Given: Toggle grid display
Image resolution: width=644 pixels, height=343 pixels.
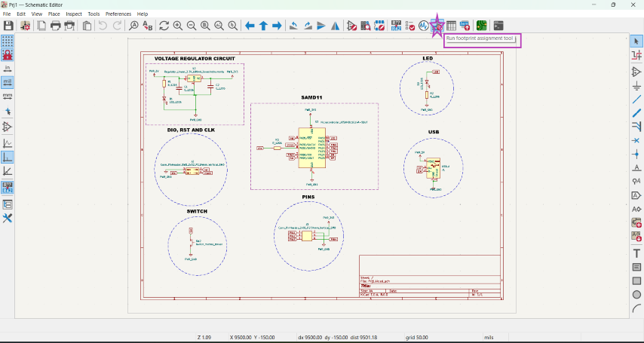Looking at the screenshot, I should pos(8,41).
